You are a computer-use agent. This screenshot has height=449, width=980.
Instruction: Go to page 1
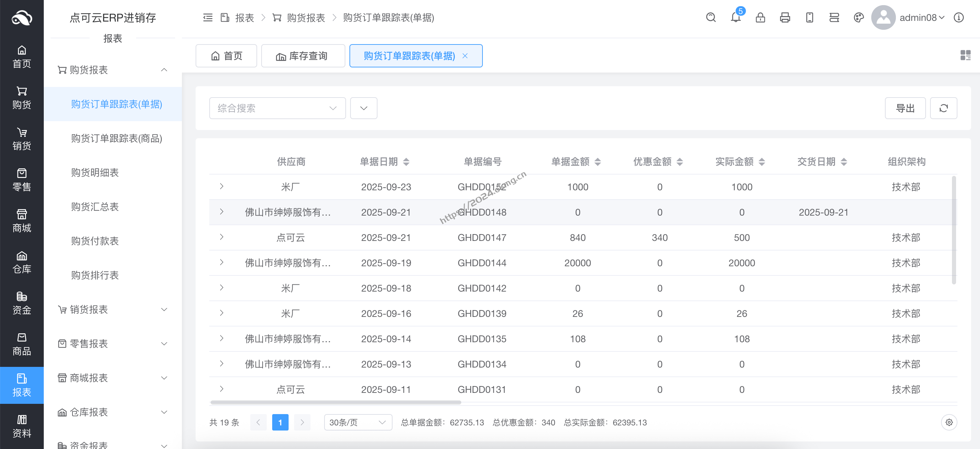point(280,422)
